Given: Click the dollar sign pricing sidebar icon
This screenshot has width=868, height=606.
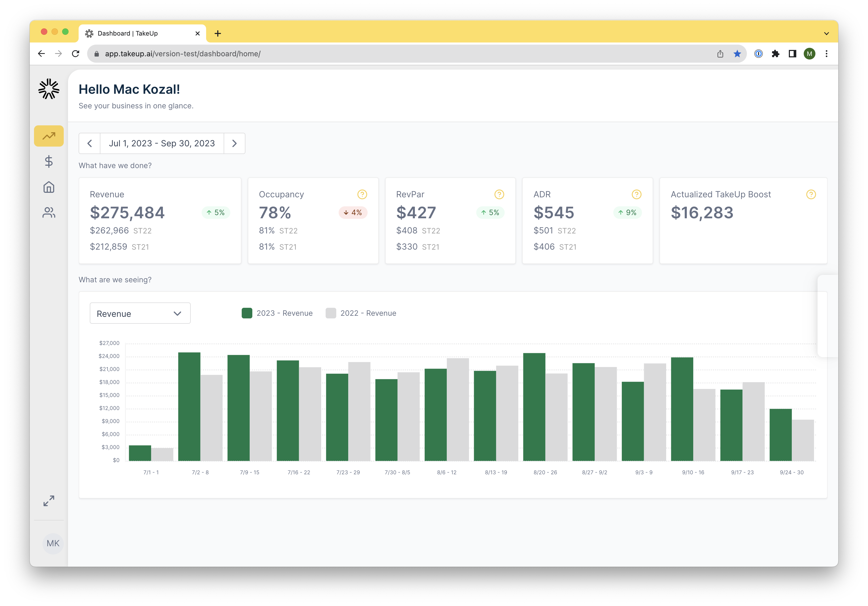Looking at the screenshot, I should (49, 162).
